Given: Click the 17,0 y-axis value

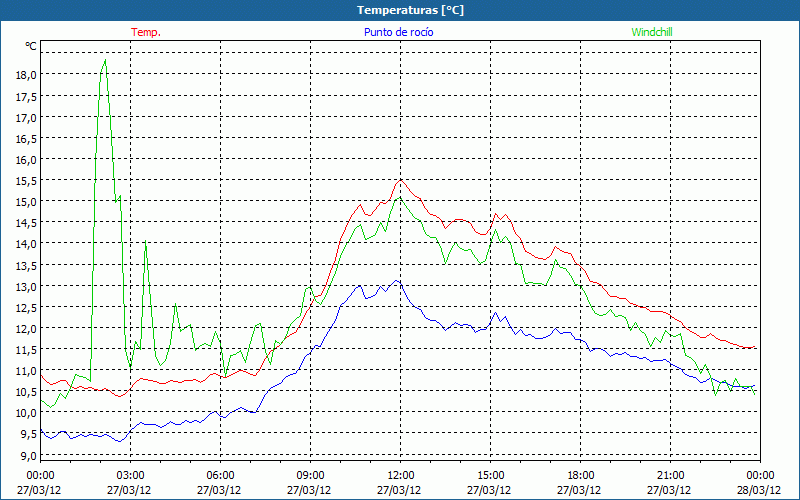Looking at the screenshot, I should [x=27, y=117].
